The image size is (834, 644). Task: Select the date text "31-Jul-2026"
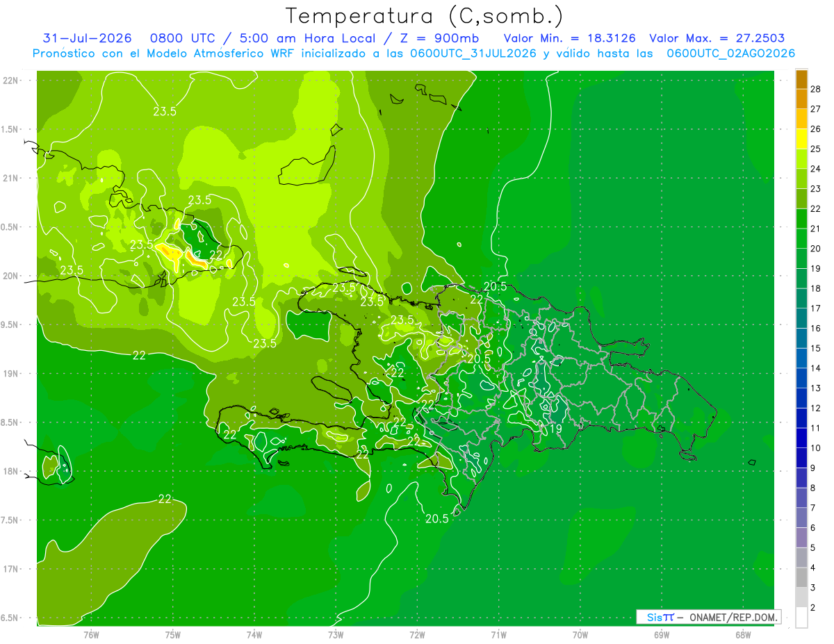click(88, 38)
